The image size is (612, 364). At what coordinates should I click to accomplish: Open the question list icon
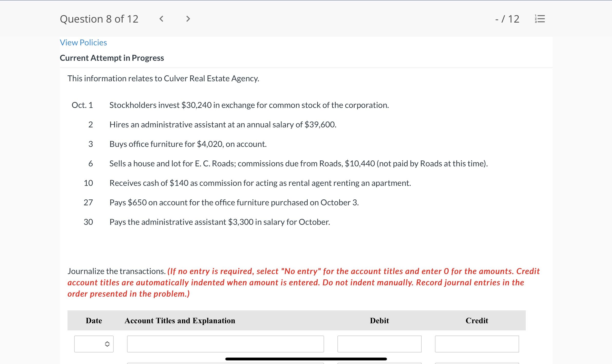click(540, 19)
